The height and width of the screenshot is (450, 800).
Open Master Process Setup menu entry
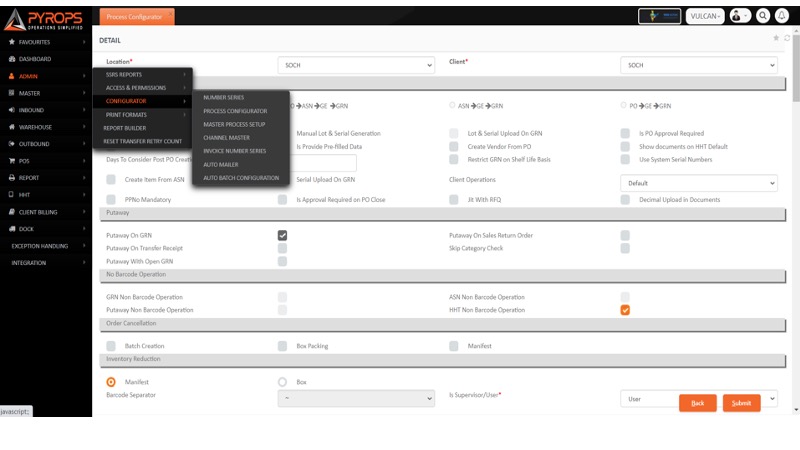click(234, 124)
